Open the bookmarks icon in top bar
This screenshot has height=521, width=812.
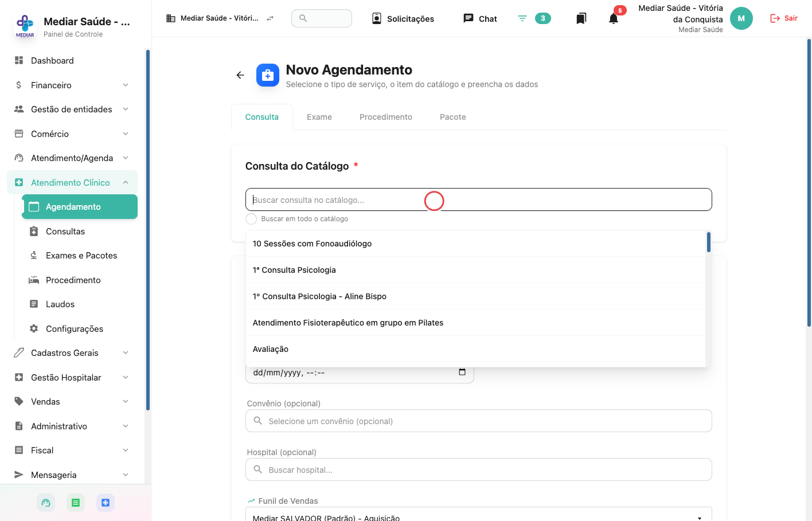[x=581, y=18]
